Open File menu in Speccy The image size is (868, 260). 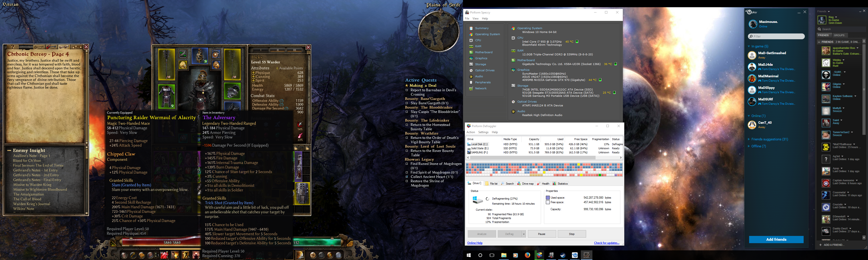(467, 19)
